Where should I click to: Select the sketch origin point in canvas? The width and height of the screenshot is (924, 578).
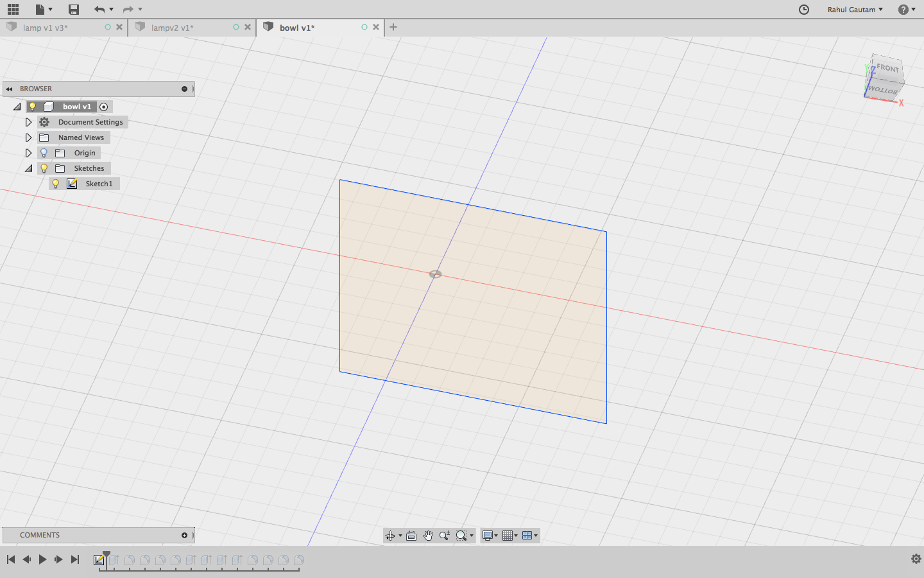click(x=435, y=274)
